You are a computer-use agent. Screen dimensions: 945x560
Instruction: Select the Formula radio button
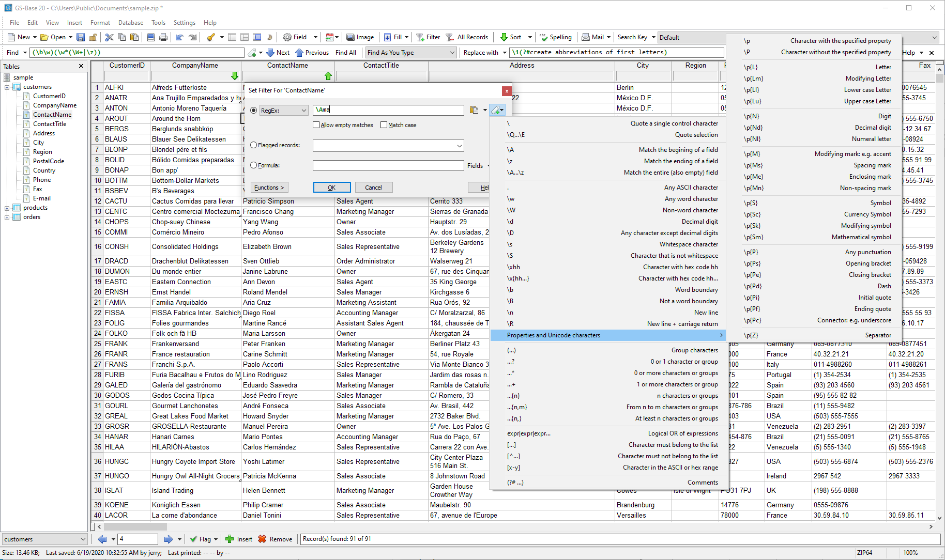(x=253, y=165)
